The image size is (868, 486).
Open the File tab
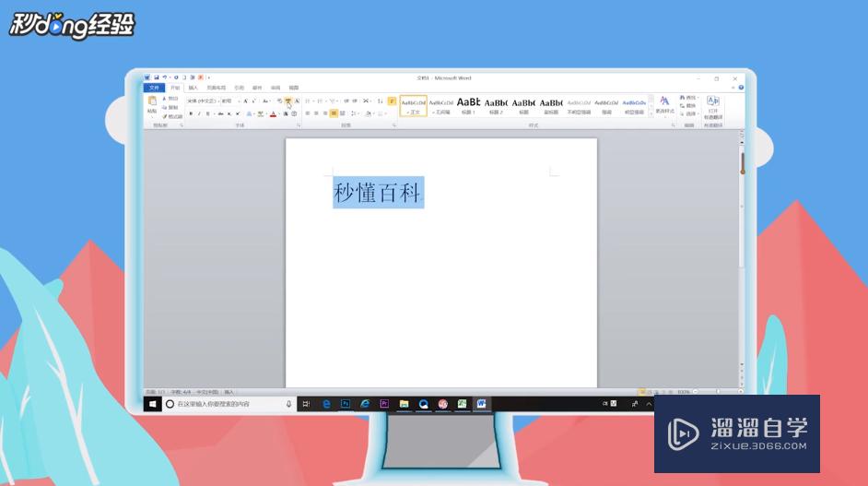pyautogui.click(x=154, y=88)
